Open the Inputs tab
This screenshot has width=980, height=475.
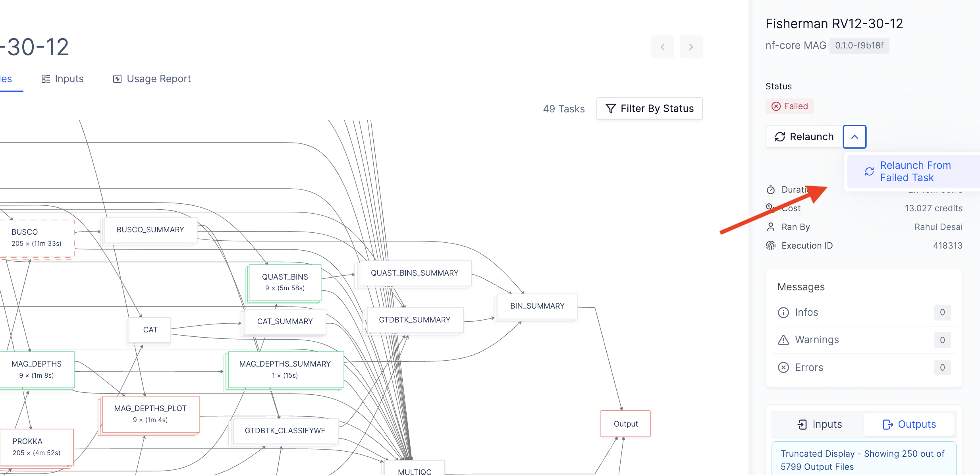[62, 79]
